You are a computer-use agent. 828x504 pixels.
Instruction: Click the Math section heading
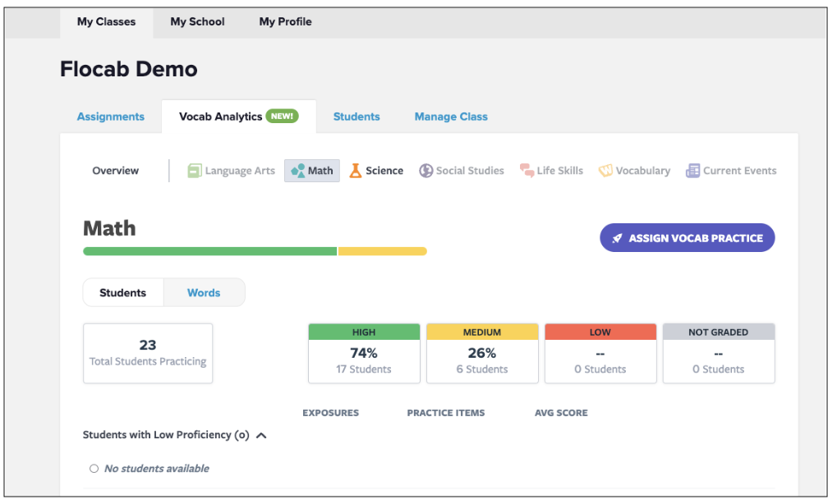(109, 228)
